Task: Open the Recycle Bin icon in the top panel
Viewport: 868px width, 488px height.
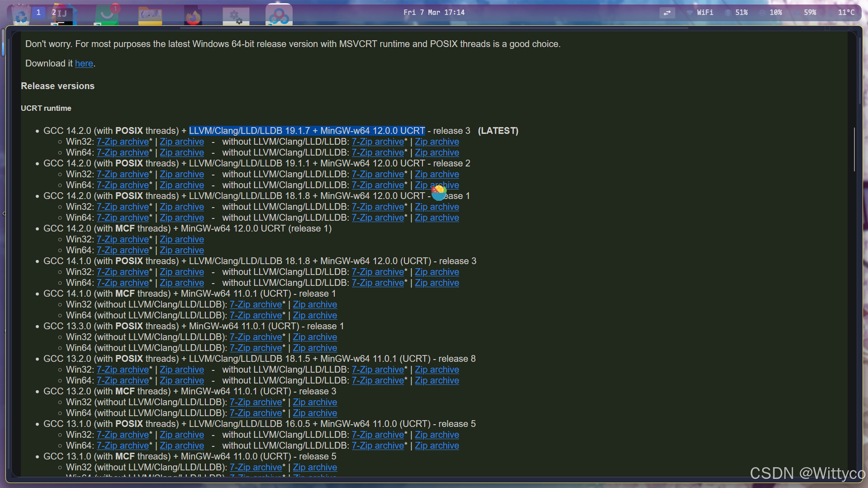Action: click(x=21, y=15)
